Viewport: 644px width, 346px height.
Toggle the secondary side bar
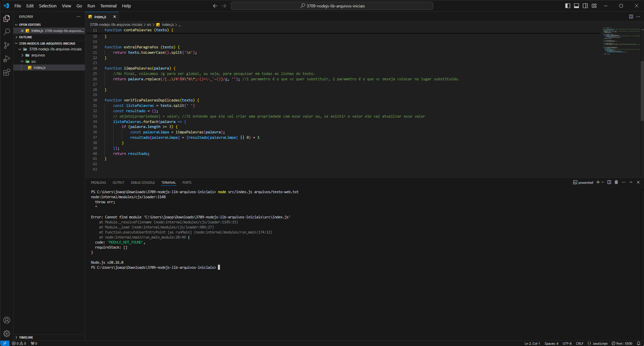[x=585, y=6]
